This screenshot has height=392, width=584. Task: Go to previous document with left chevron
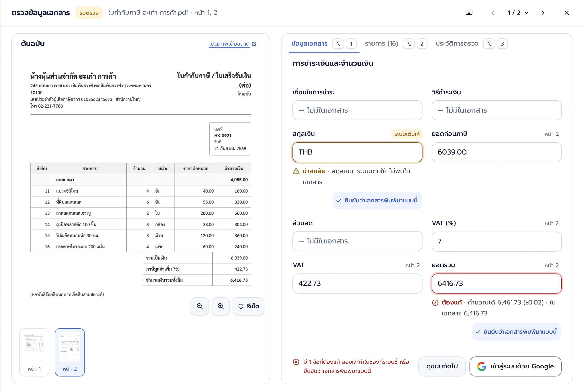[x=493, y=13]
